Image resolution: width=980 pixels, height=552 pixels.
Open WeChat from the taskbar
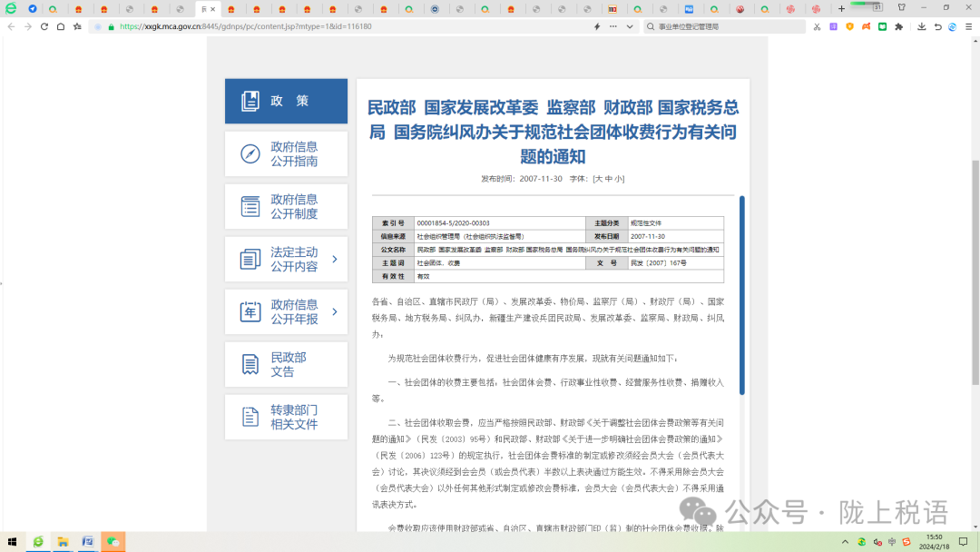tap(113, 542)
